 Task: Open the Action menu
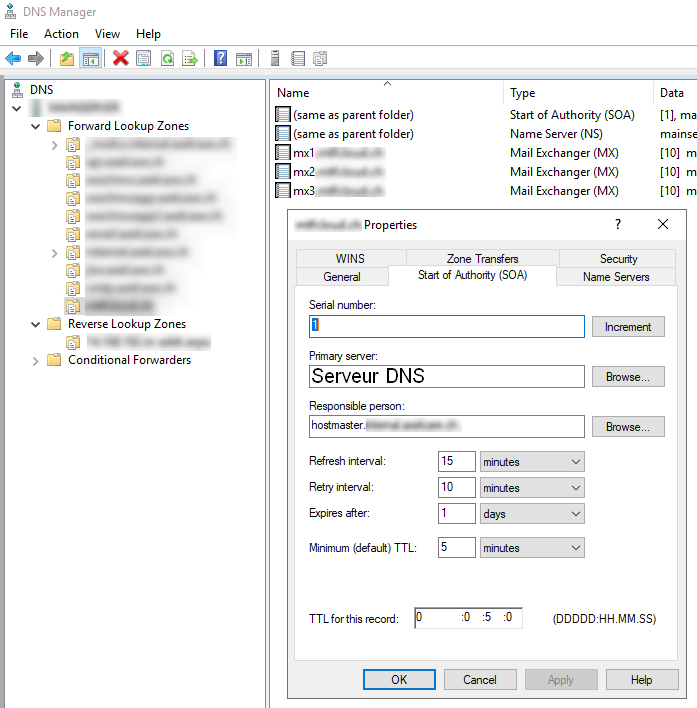pos(61,34)
